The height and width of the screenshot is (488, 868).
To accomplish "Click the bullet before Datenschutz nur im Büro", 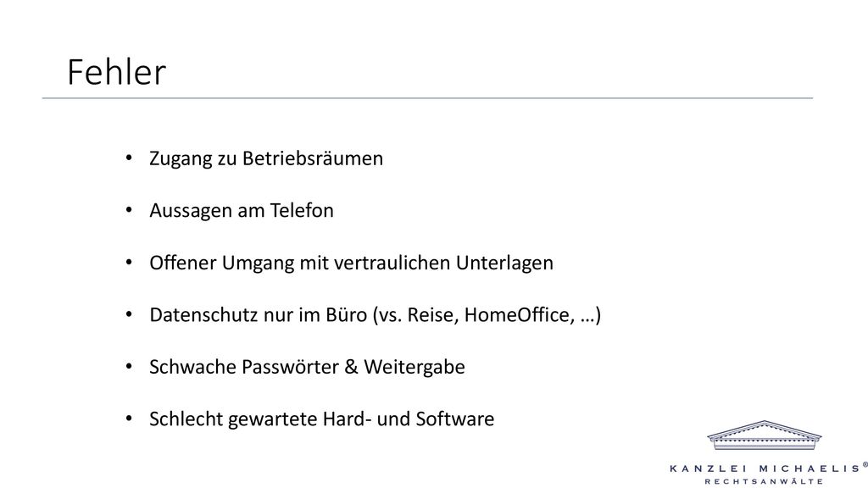I will tap(129, 314).
